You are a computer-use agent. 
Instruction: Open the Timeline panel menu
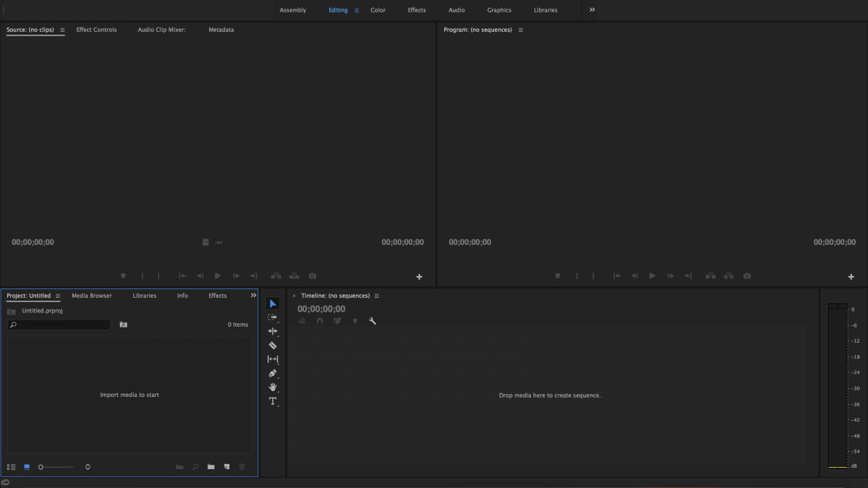coord(376,296)
